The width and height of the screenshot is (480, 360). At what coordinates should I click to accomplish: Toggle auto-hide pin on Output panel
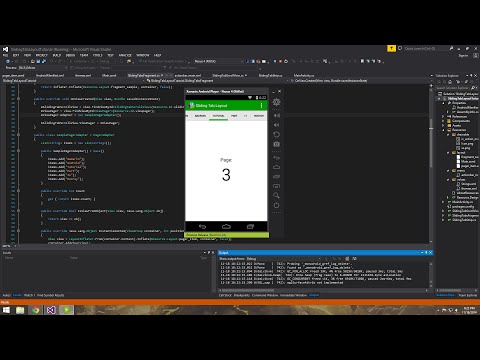(x=426, y=253)
